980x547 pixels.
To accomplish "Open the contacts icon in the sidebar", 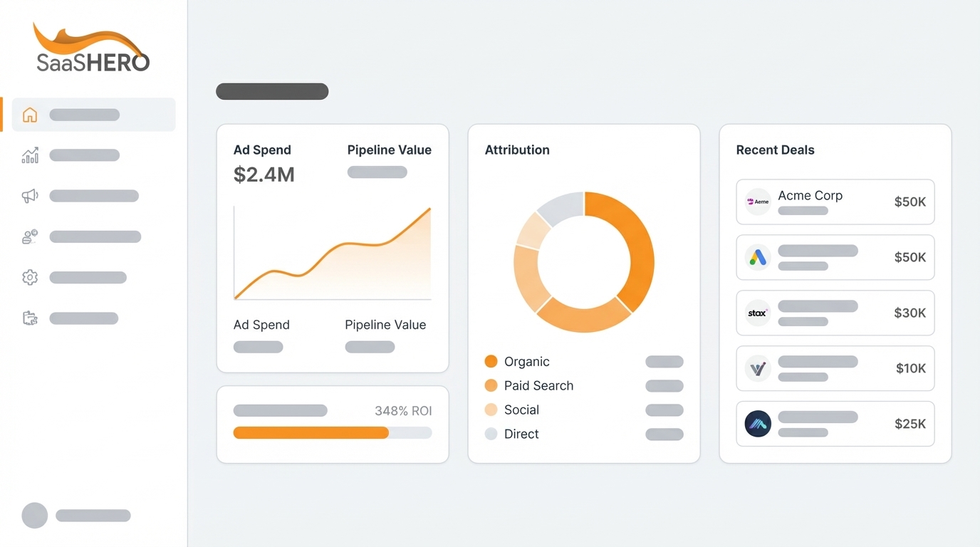I will pos(29,236).
